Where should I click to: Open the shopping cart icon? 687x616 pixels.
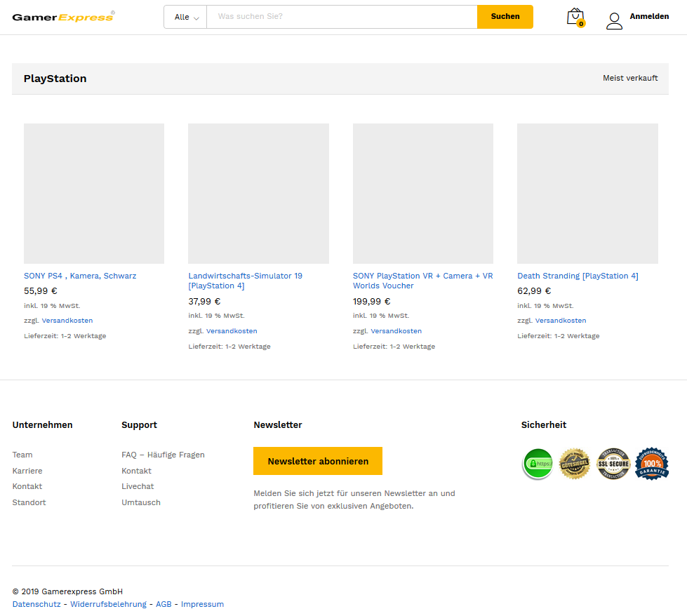[575, 18]
